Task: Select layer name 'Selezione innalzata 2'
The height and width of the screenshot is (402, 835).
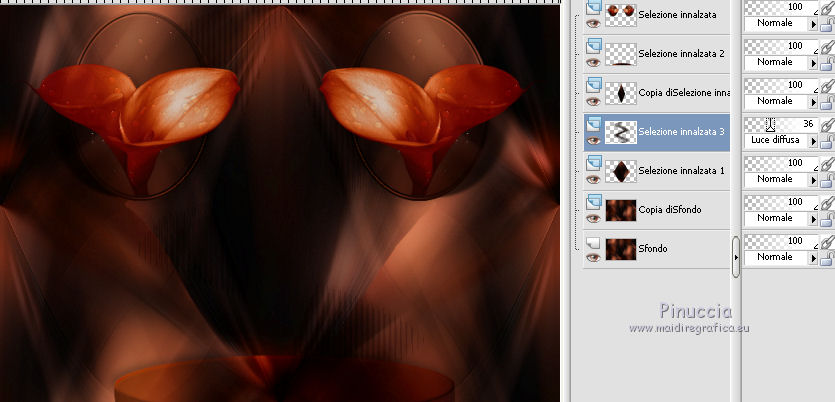Action: tap(682, 54)
